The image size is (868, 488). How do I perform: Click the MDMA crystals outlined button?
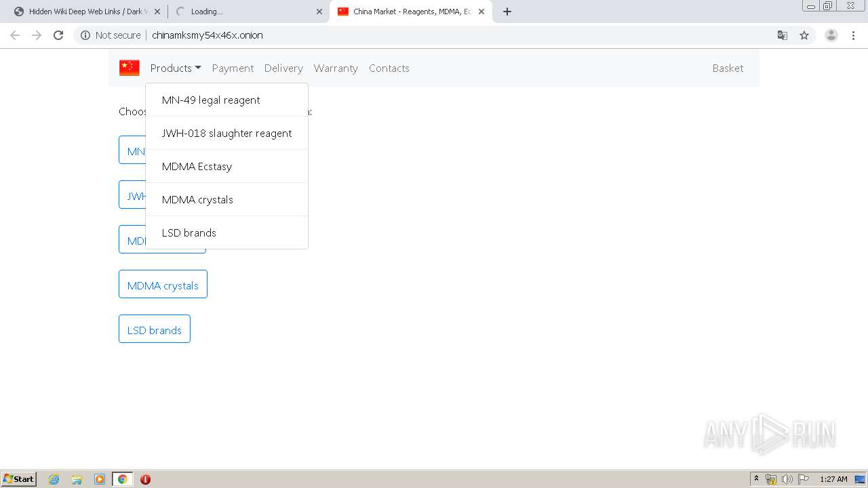coord(163,285)
